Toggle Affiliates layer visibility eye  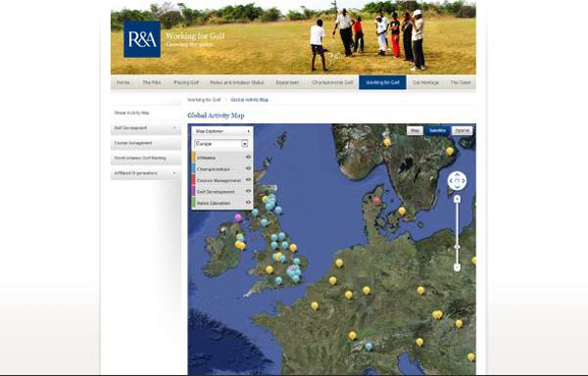[x=248, y=158]
